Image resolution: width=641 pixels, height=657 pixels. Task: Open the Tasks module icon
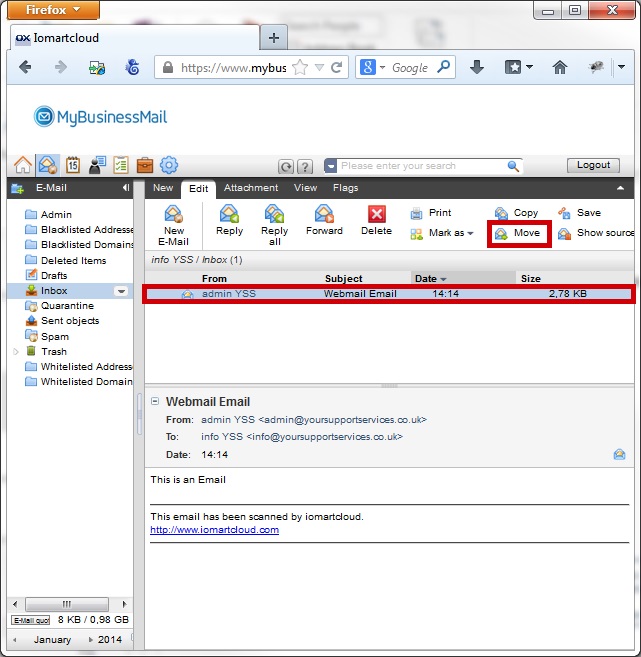[x=121, y=165]
